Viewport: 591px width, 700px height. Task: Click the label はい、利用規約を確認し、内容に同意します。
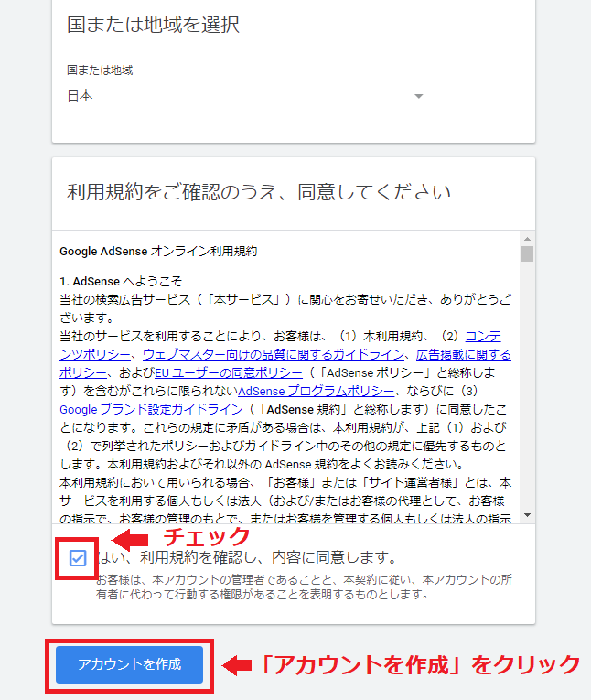[x=247, y=557]
